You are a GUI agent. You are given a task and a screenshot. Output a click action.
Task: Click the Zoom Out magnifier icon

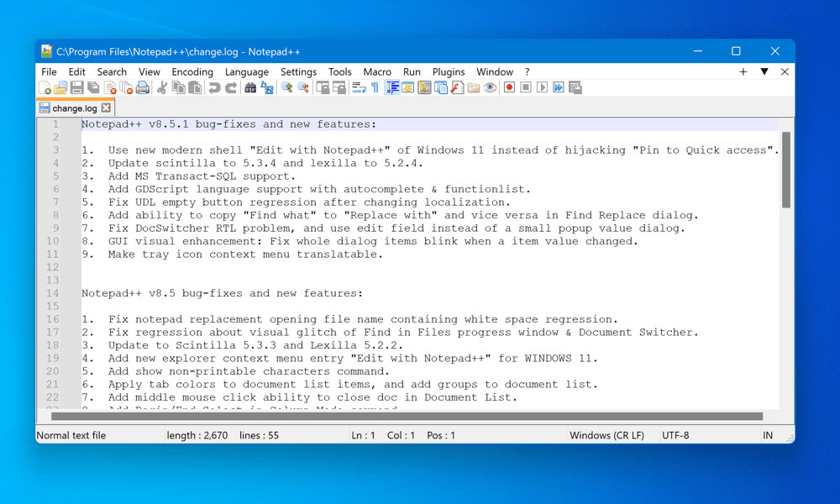[x=303, y=88]
